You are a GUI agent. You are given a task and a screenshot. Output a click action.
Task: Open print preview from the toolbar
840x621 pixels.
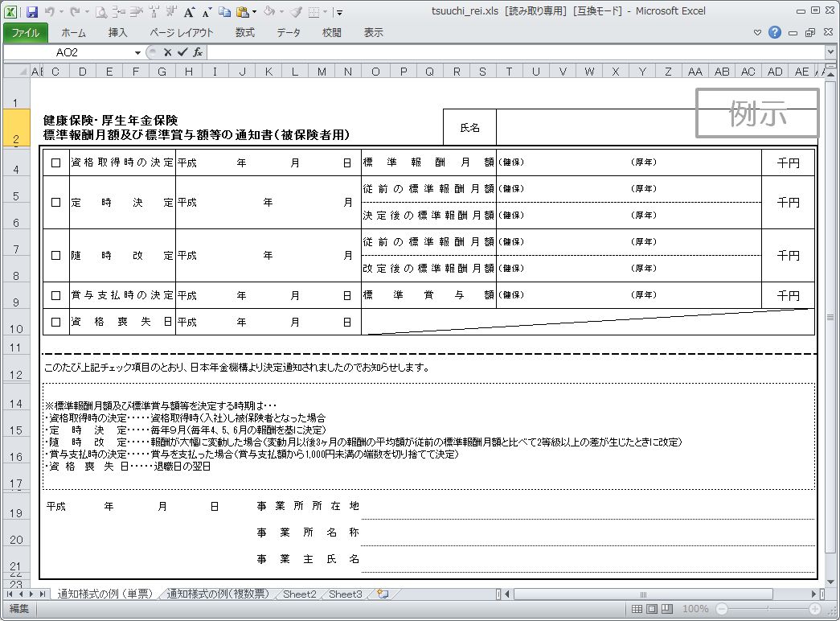tap(100, 10)
